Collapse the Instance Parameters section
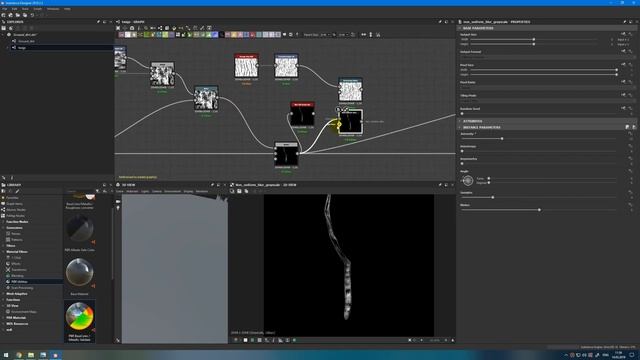 tap(460, 127)
